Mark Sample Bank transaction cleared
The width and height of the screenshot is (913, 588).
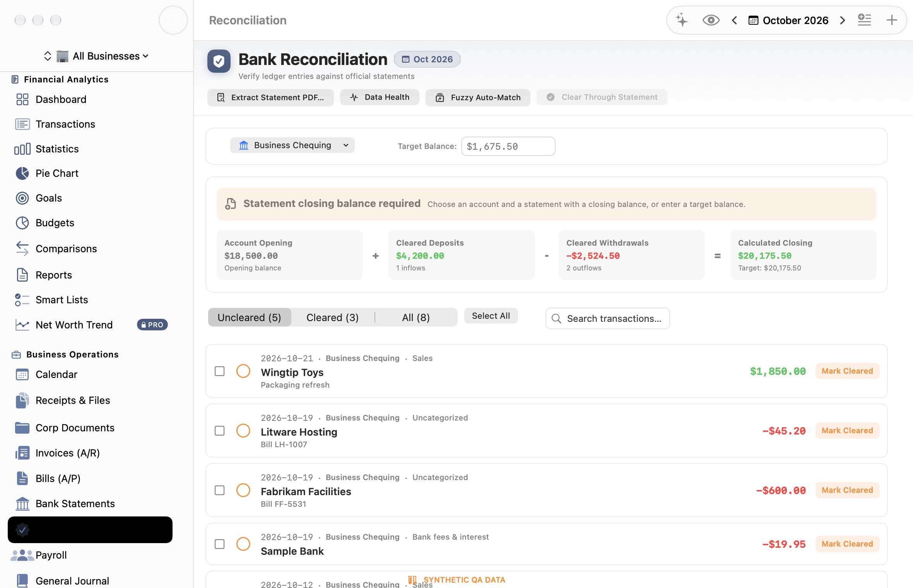[x=847, y=544]
